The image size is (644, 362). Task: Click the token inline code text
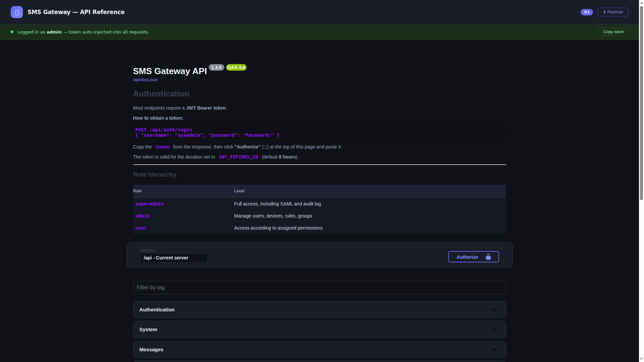coord(162,147)
